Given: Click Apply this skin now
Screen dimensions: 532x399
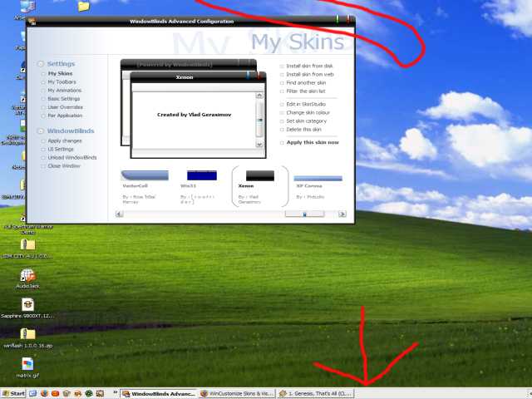Looking at the screenshot, I should 313,142.
